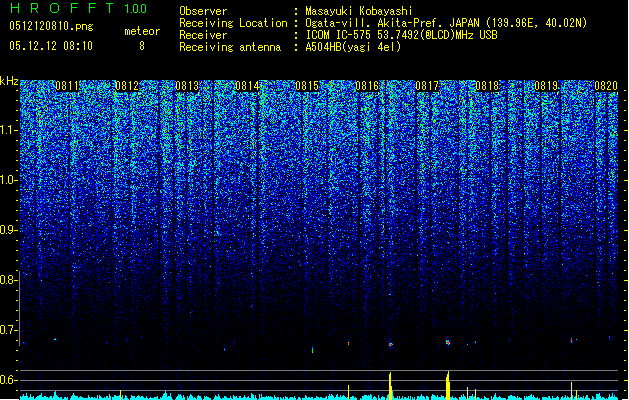The width and height of the screenshot is (629, 400).
Task: Click the 0813 time marker
Action: pyautogui.click(x=187, y=86)
